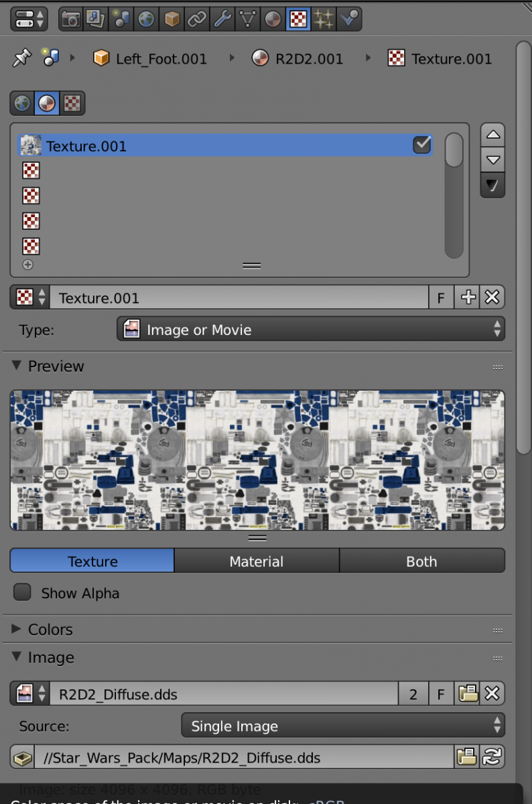Click Texture.001 in breadcrumb
The image size is (532, 804).
pos(440,59)
